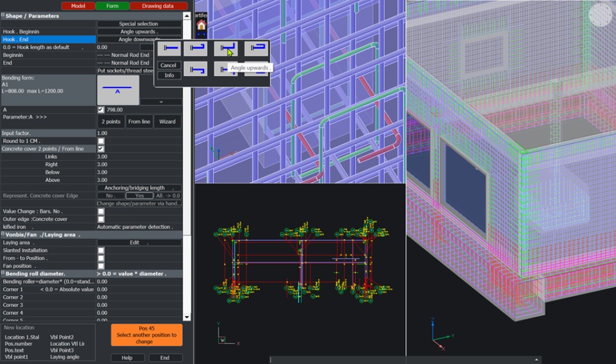Select the highlighted Hook . End row

49,39
